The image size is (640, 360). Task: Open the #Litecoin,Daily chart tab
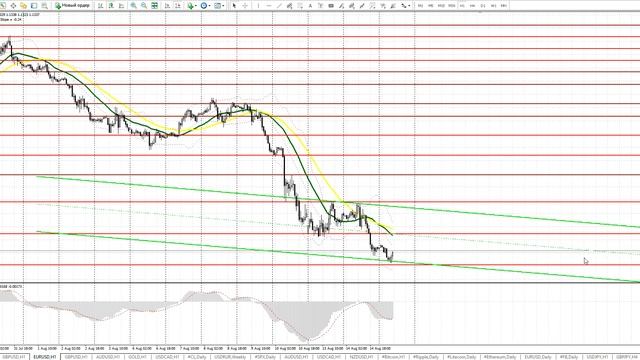click(461, 357)
